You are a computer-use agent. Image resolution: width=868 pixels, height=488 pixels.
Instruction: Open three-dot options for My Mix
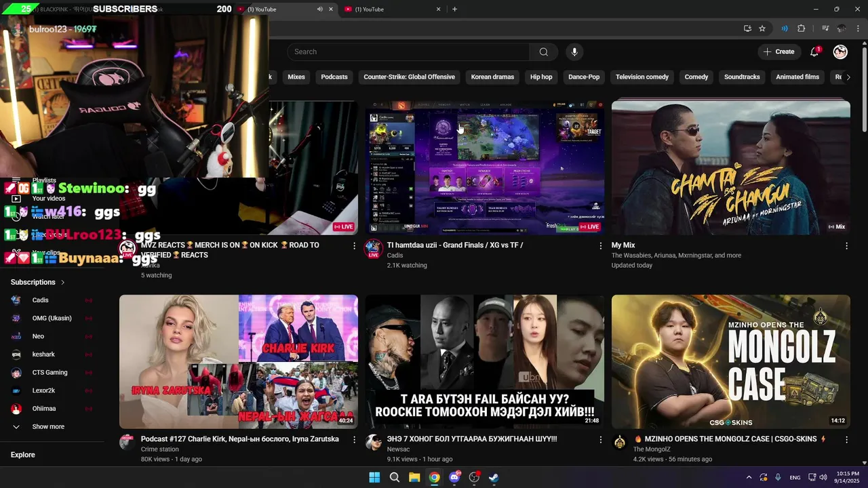coord(846,246)
